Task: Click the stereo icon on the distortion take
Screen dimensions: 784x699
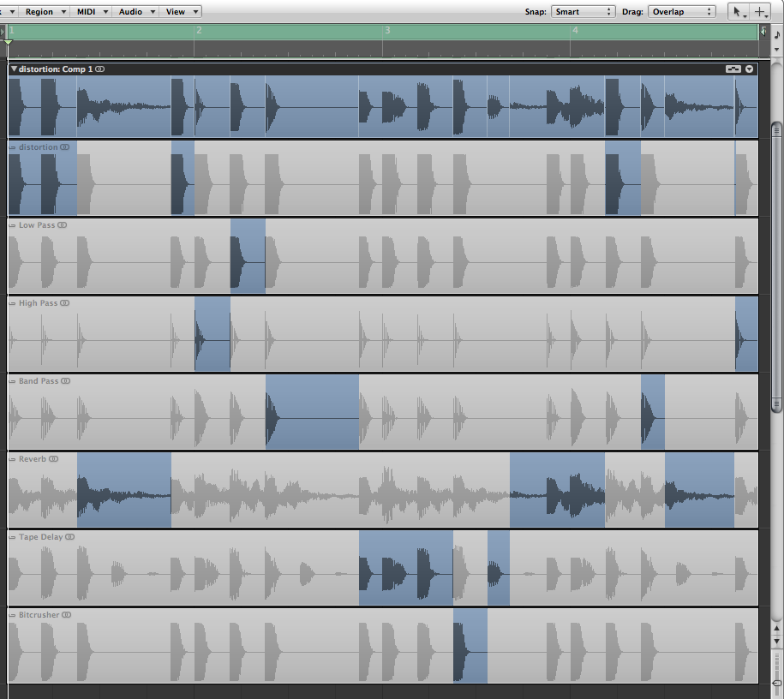Action: coord(65,147)
